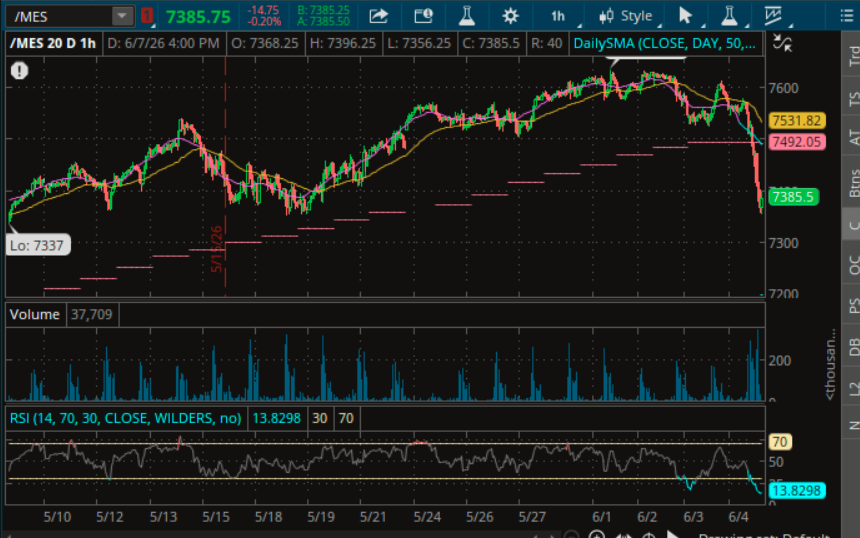Screen dimensions: 860x538
Task: Click the exclamation alert icon on chart
Action: [19, 71]
